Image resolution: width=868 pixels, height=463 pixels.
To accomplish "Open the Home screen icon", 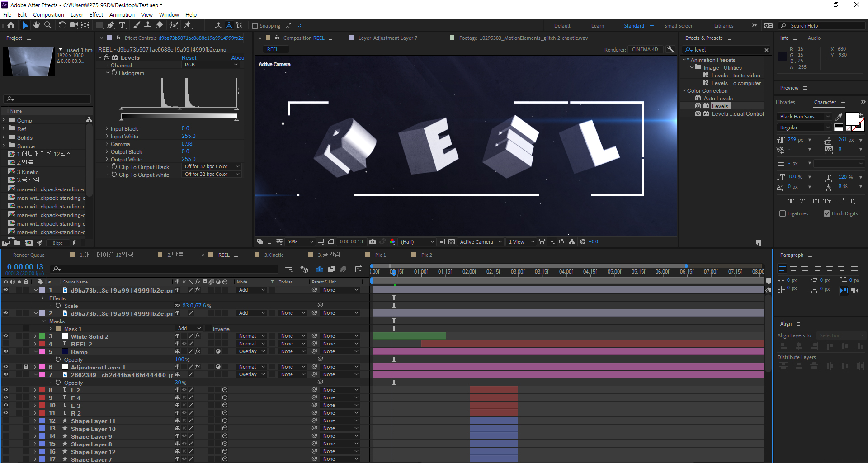I will 11,25.
